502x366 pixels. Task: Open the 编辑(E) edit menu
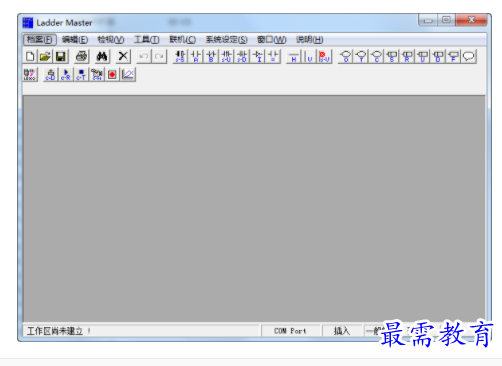pyautogui.click(x=75, y=40)
